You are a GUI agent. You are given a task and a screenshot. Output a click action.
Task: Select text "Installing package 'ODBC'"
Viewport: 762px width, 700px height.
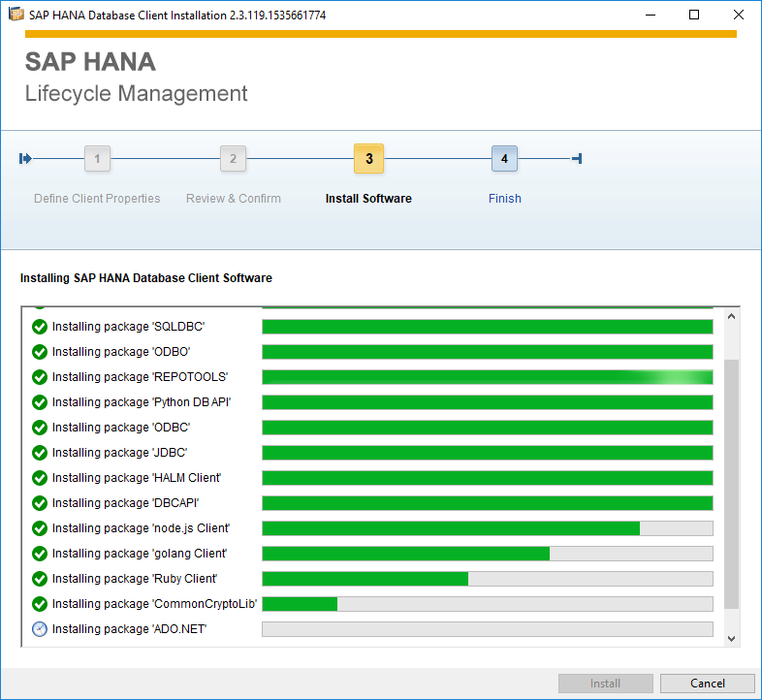pyautogui.click(x=121, y=428)
